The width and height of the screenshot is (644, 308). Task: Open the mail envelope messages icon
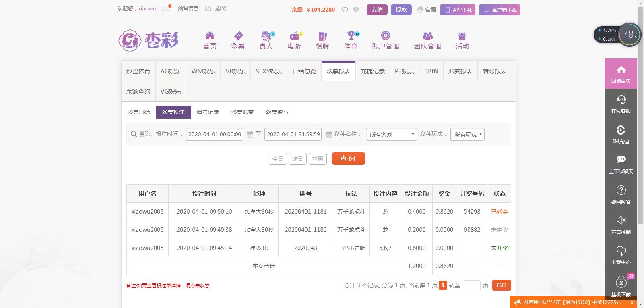(x=165, y=8)
